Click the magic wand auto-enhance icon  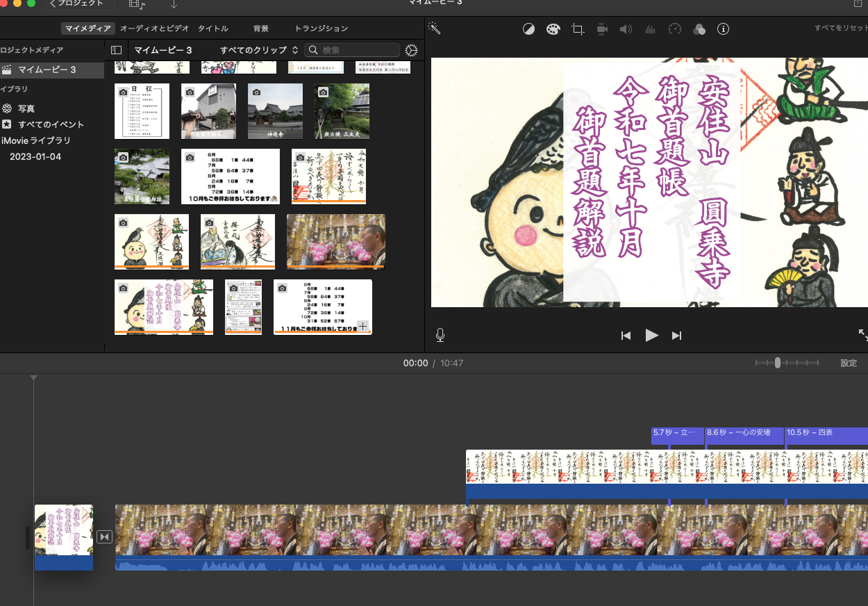[435, 28]
